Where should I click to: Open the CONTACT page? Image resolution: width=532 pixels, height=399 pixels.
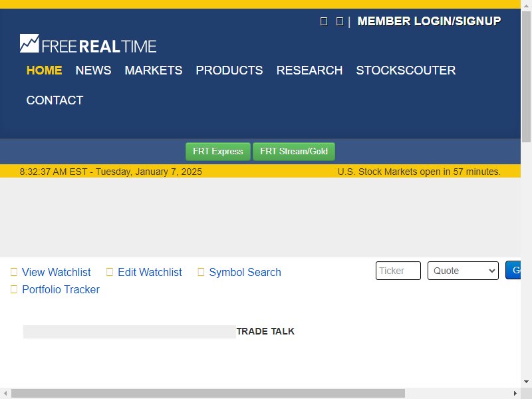[55, 100]
